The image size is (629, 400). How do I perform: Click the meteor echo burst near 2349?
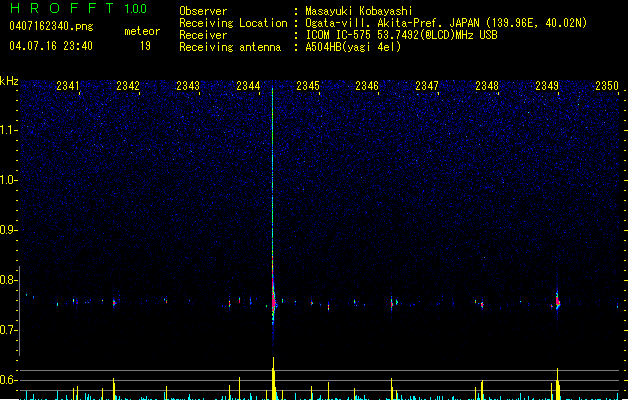(557, 300)
